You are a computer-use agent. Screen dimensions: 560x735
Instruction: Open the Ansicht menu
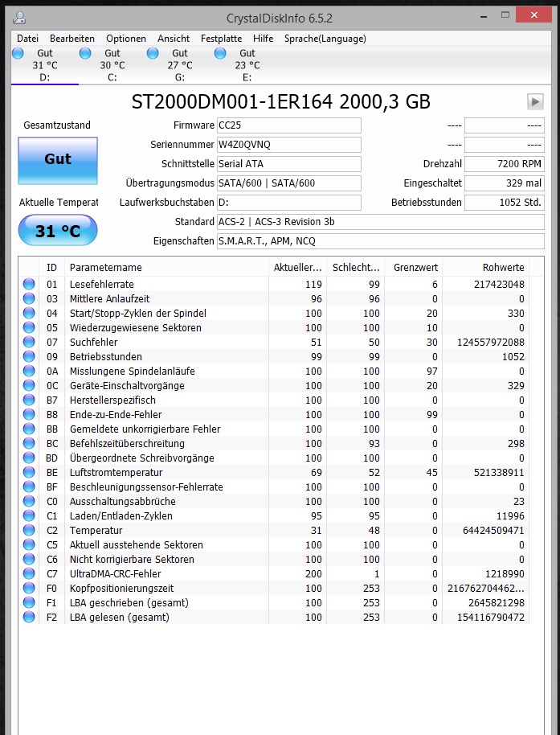(174, 39)
